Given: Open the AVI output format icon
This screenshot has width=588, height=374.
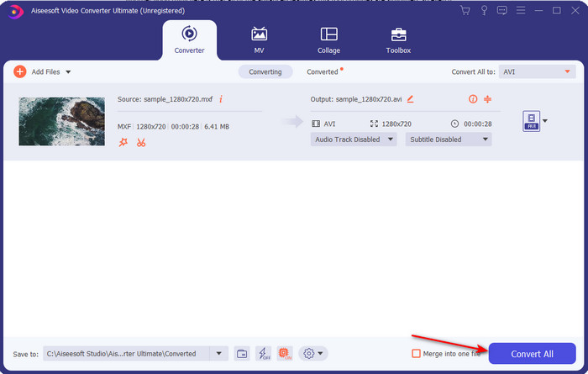Looking at the screenshot, I should pos(532,121).
